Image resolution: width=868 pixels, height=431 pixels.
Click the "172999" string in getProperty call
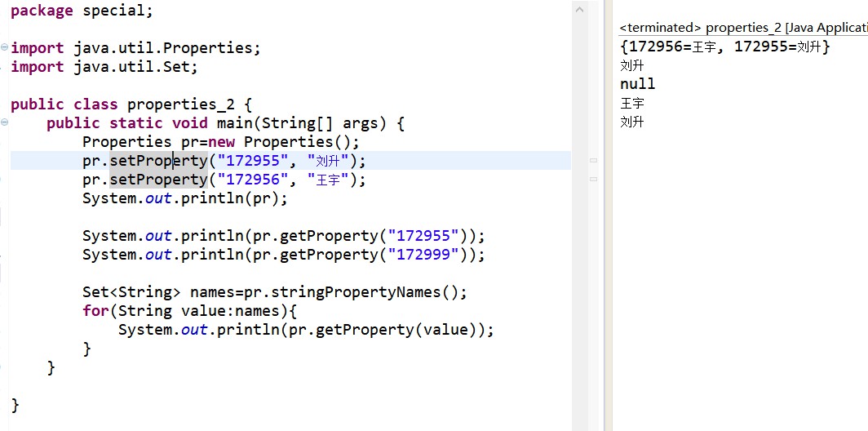(424, 255)
